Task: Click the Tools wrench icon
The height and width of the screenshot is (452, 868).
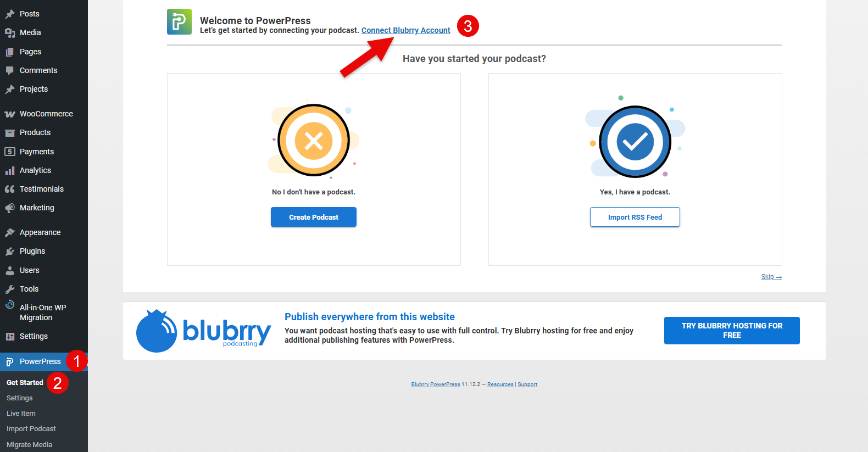Action: [10, 289]
